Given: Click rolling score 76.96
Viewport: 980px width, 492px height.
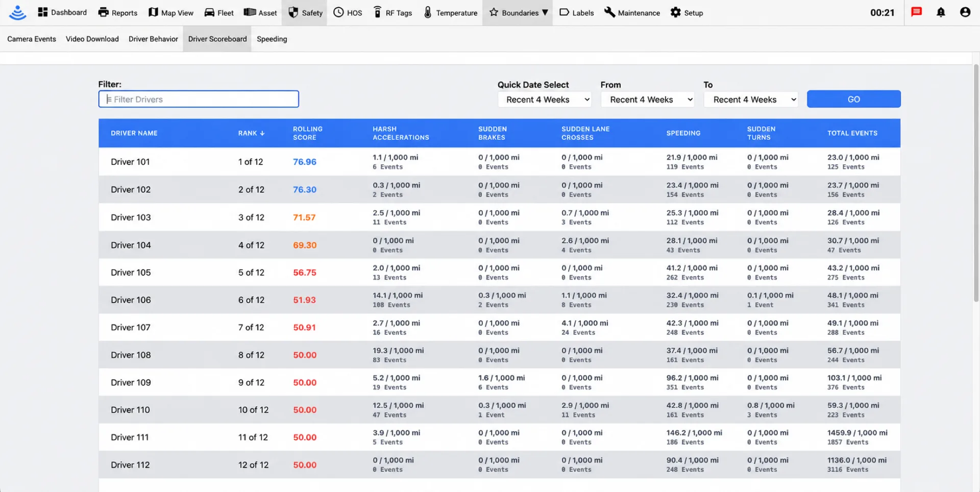Looking at the screenshot, I should (305, 162).
